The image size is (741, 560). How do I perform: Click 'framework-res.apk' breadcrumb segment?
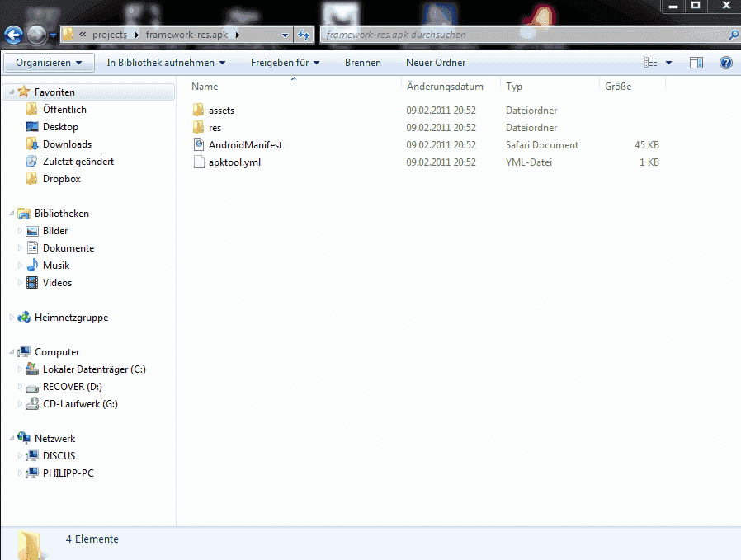coord(186,35)
